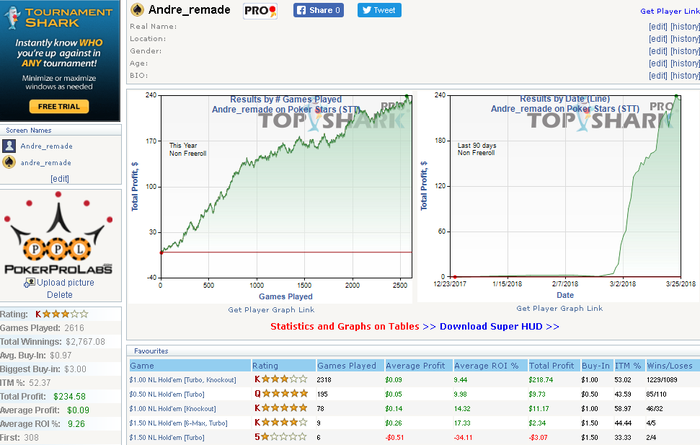Viewport: 700px width, 445px height.
Task: Sort Favourites by ITM % column
Action: click(x=628, y=366)
